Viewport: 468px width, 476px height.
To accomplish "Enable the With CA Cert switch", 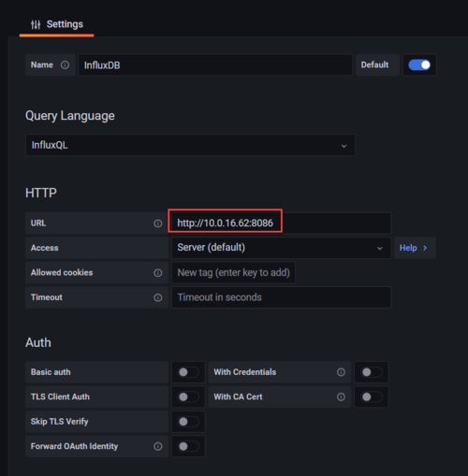I will pyautogui.click(x=372, y=397).
